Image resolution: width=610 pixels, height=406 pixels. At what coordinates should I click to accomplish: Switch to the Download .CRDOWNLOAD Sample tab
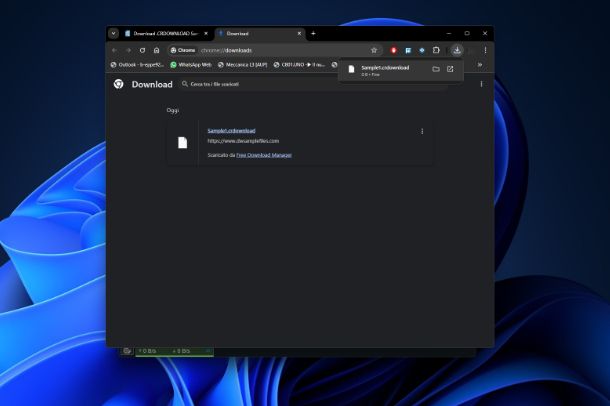[167, 33]
